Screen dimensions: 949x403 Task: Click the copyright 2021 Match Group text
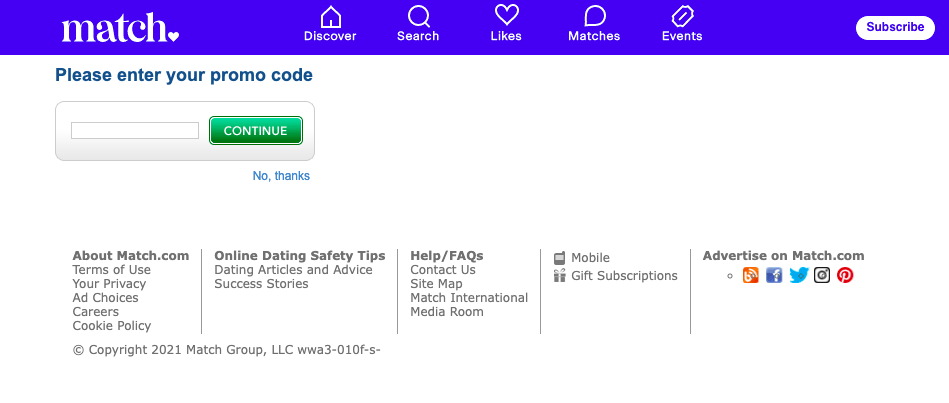click(226, 350)
